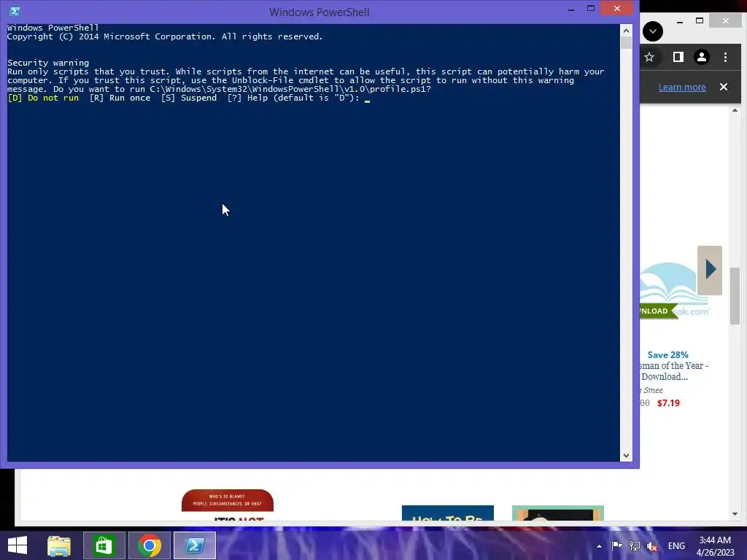Open network status tray icon

pos(635,545)
